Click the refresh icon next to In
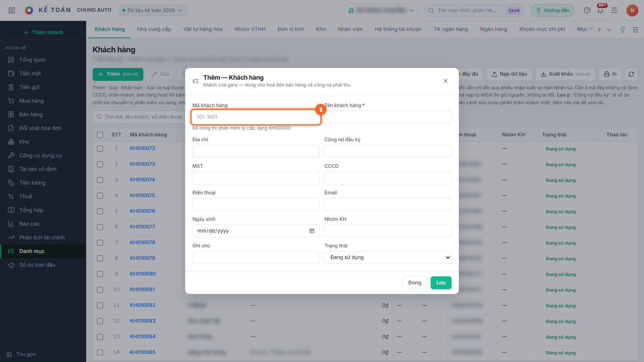This screenshot has width=644, height=362. click(631, 74)
